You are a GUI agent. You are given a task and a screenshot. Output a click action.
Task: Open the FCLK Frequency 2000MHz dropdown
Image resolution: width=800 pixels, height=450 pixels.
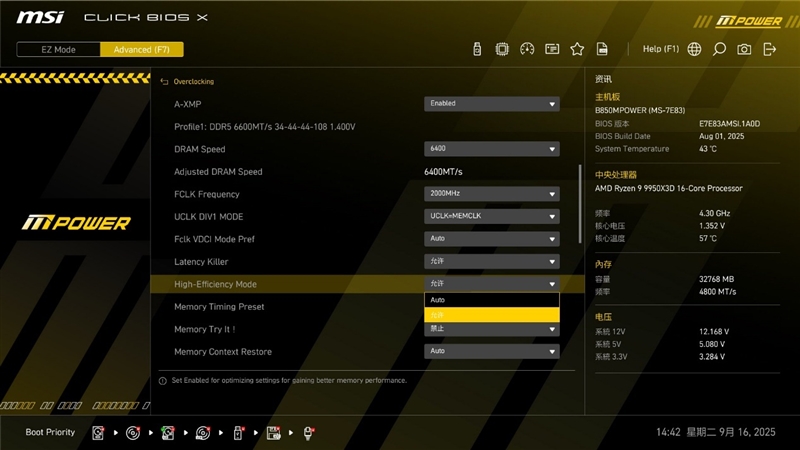click(x=492, y=193)
